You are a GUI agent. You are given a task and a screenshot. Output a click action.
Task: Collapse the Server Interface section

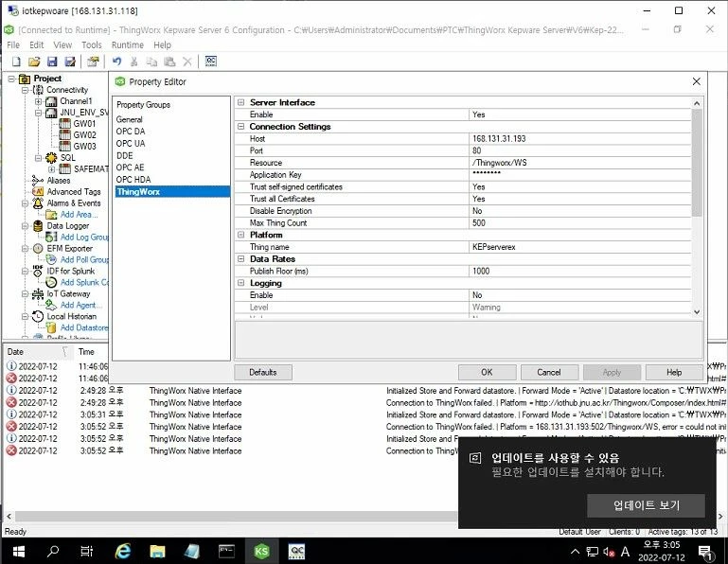[241, 102]
